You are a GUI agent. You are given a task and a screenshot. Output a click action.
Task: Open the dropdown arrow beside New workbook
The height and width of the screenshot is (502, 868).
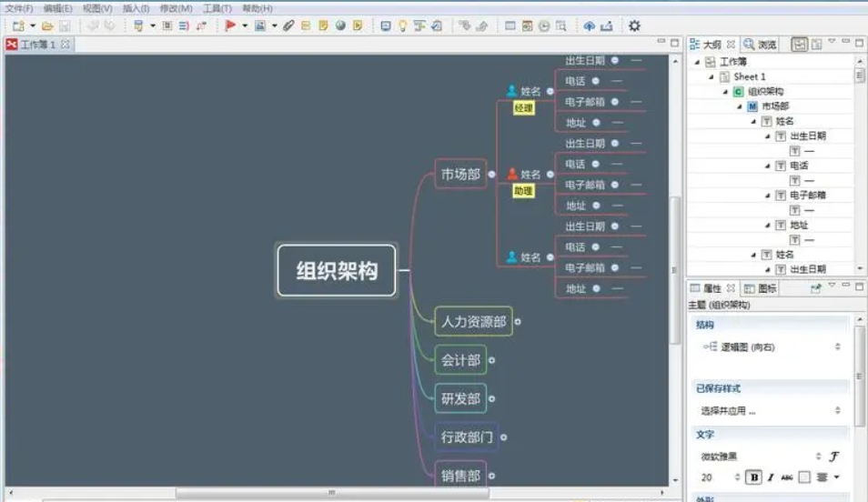pyautogui.click(x=33, y=26)
